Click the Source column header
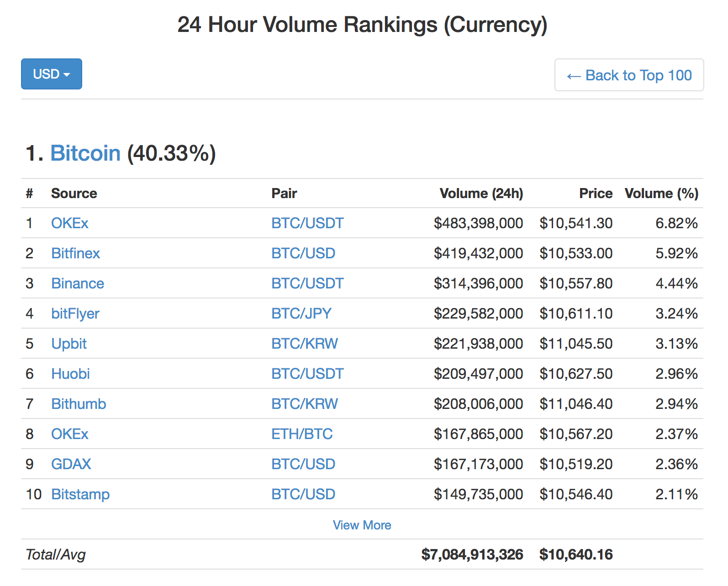728x586 pixels. pos(74,194)
